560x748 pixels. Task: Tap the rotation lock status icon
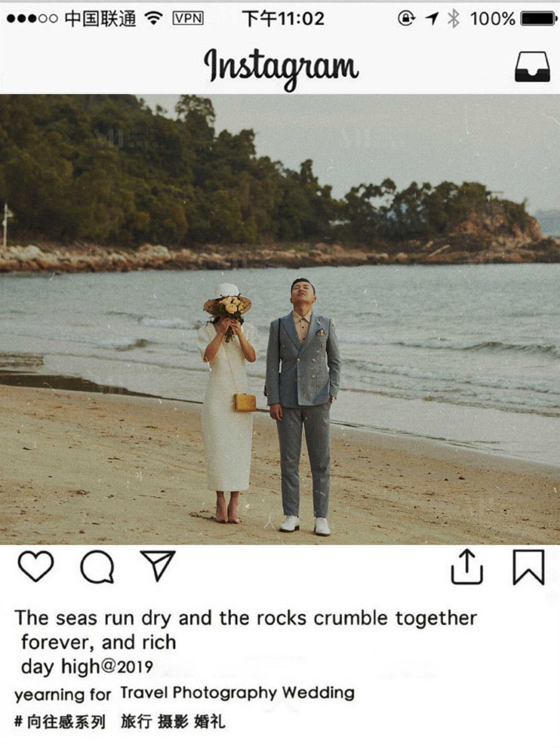coord(406,19)
